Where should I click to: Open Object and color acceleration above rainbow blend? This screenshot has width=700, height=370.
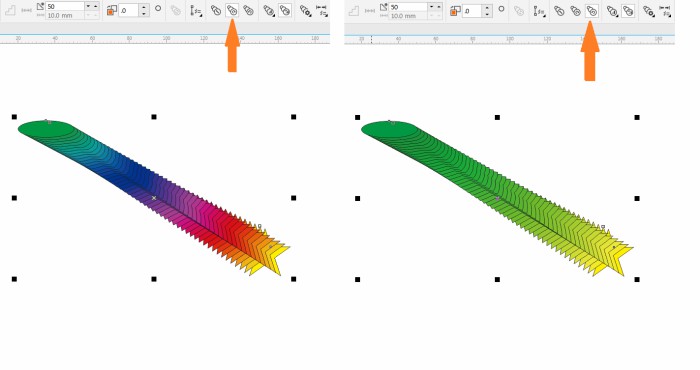tap(269, 10)
